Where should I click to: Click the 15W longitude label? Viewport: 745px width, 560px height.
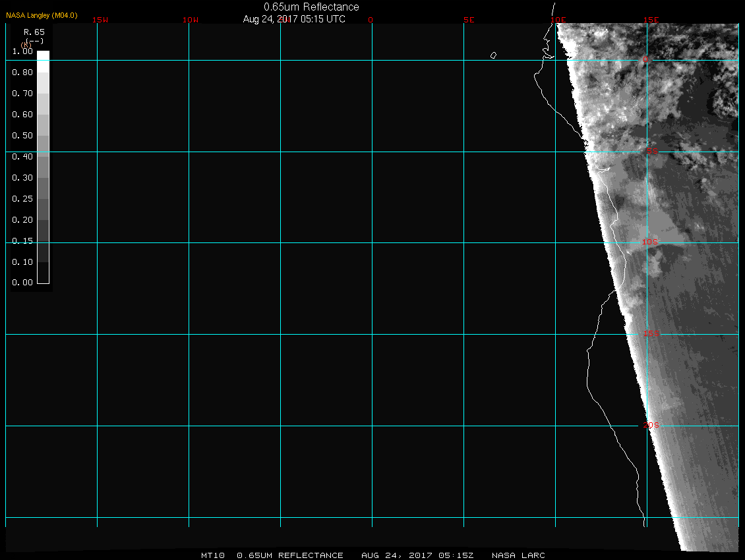(x=100, y=20)
